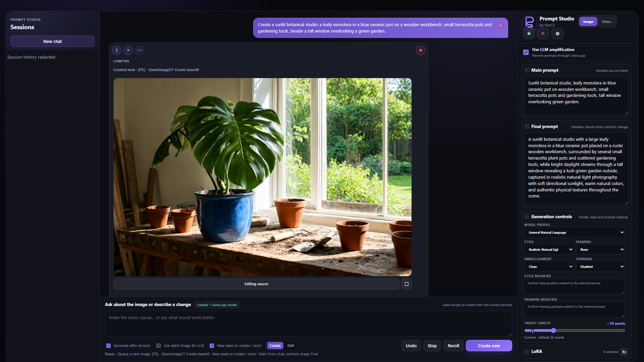644x362 pixels.
Task: Grab the Final prompt panel drag handle
Action: tap(527, 127)
